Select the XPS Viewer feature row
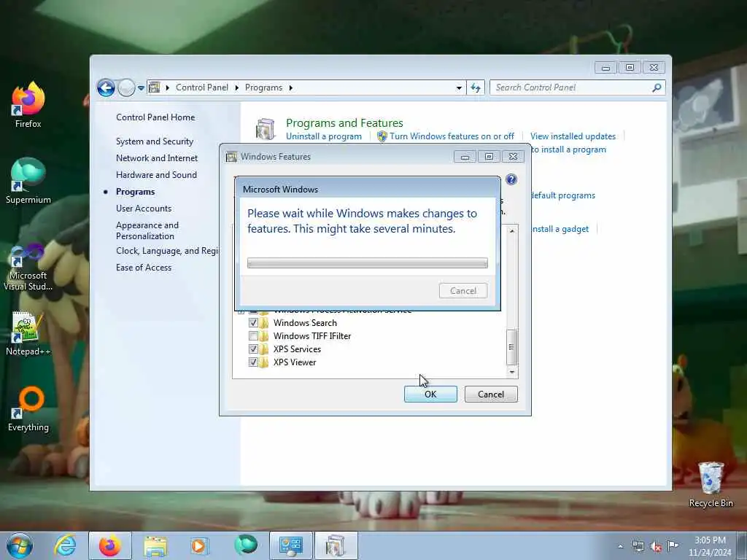Viewport: 747px width, 560px height. (x=295, y=362)
